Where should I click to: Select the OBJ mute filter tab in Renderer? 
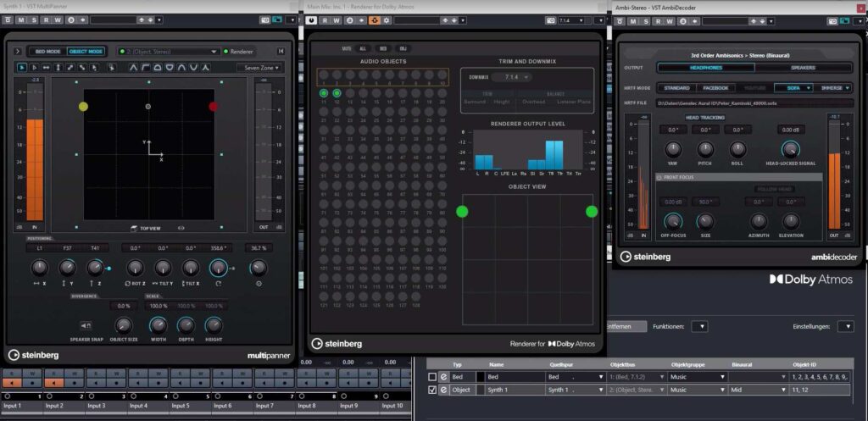pyautogui.click(x=403, y=48)
